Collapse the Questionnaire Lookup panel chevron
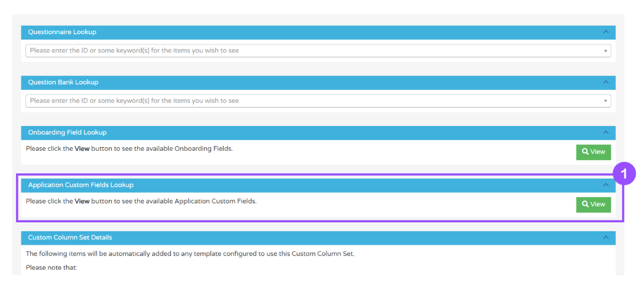 point(605,32)
